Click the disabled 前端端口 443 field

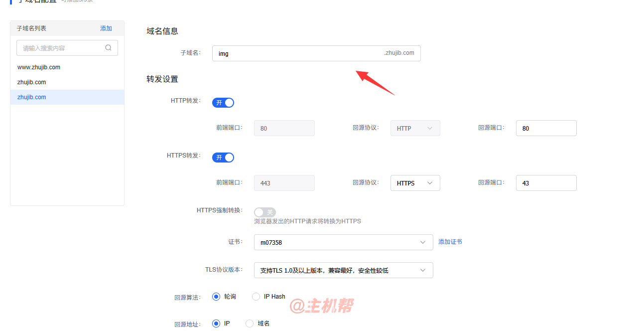pos(284,183)
